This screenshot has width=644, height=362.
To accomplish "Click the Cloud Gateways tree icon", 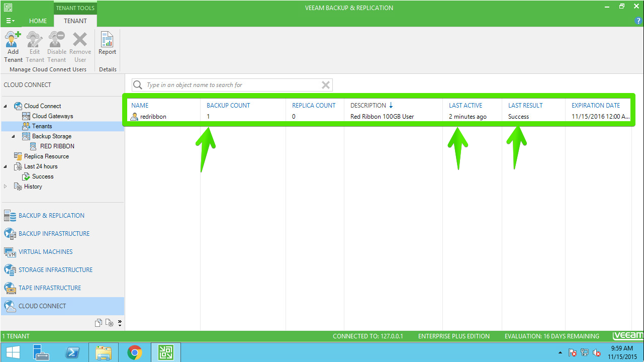I will pyautogui.click(x=26, y=116).
